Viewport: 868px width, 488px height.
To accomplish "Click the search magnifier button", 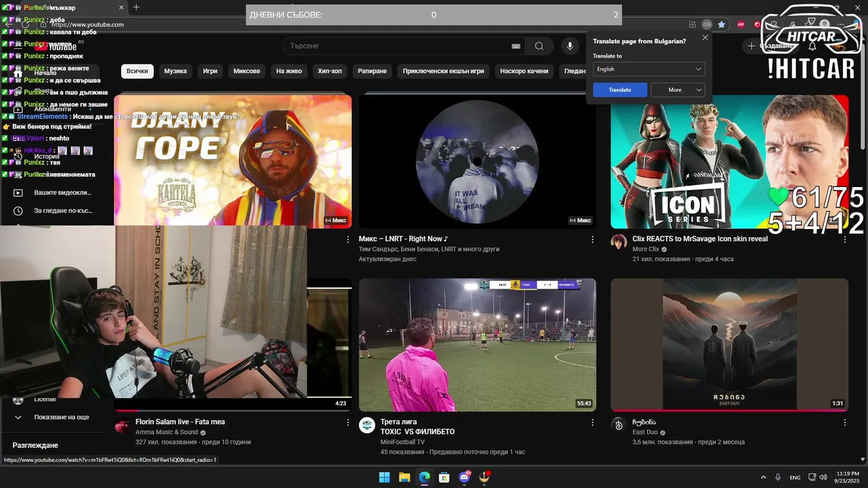I will pos(539,46).
